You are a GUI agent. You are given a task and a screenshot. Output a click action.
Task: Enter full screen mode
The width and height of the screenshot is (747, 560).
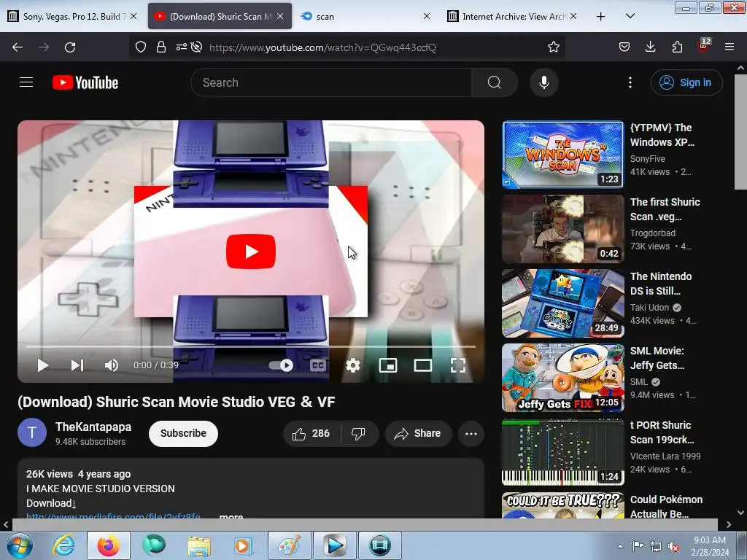[x=458, y=365]
